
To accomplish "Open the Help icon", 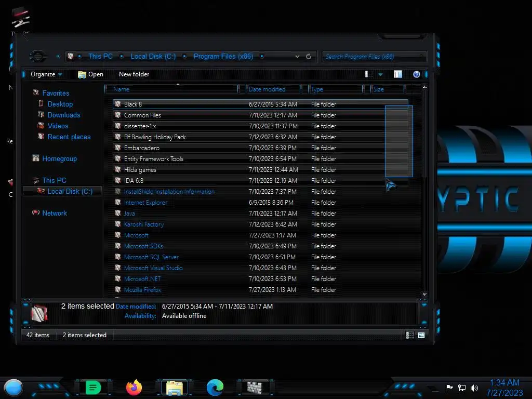I will 417,74.
